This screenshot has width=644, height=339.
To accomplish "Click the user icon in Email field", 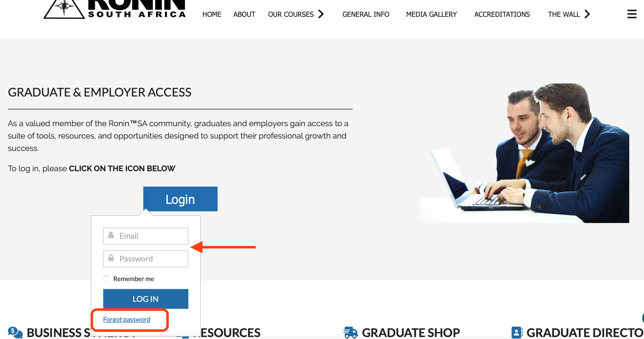I will 111,235.
